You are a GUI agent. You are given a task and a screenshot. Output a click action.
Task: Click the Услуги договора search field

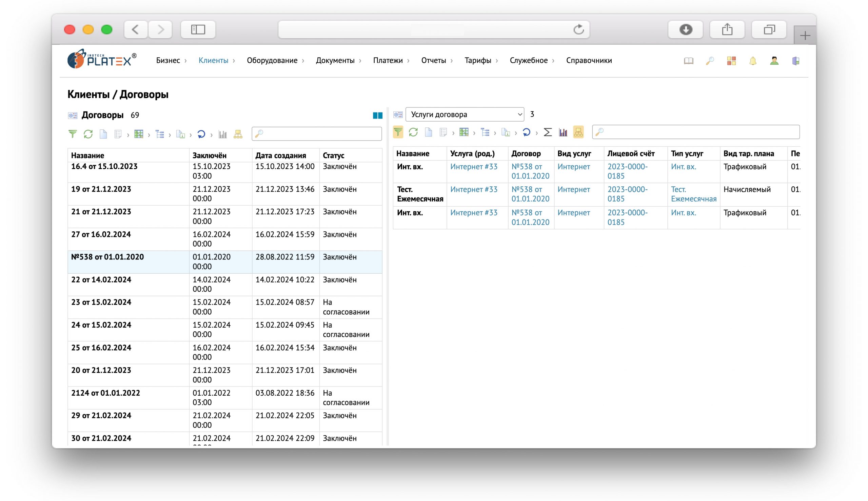[696, 132]
